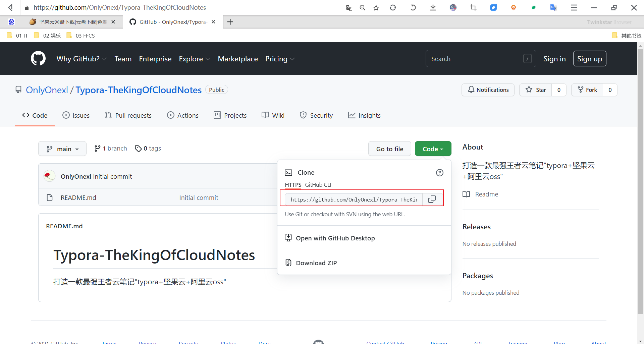The height and width of the screenshot is (344, 644).
Task: Focus the GitHub Search field
Action: pos(481,59)
